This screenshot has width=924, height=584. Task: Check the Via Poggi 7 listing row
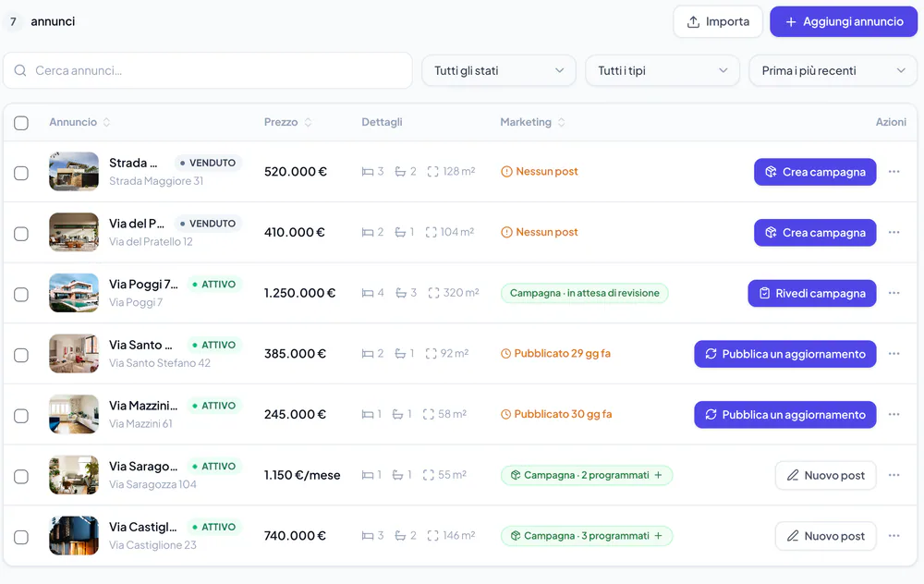pos(21,295)
